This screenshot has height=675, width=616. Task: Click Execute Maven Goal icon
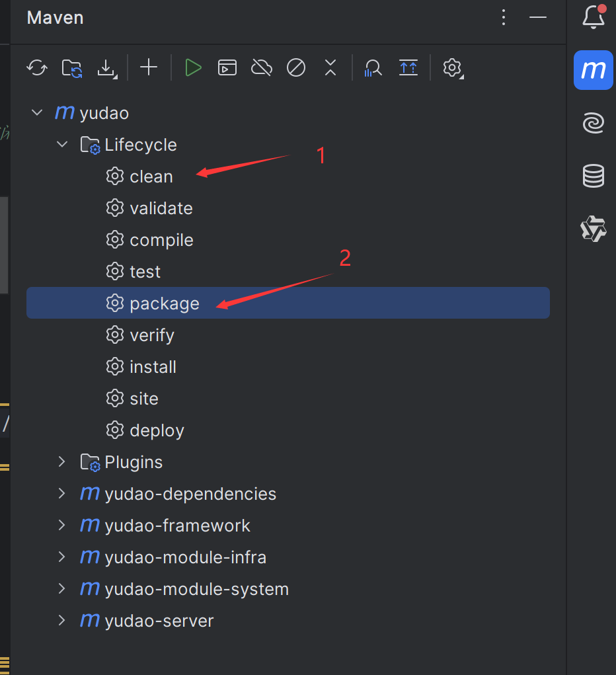tap(227, 68)
